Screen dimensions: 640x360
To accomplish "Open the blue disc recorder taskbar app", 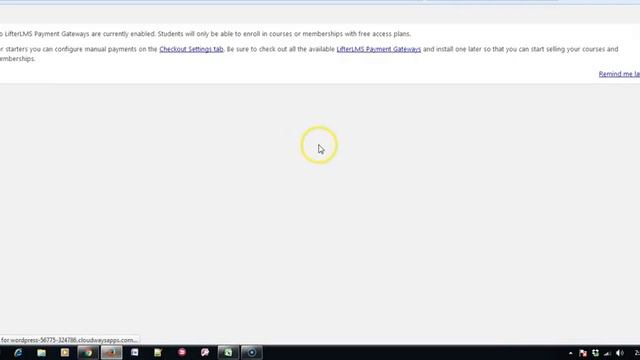I will (252, 352).
